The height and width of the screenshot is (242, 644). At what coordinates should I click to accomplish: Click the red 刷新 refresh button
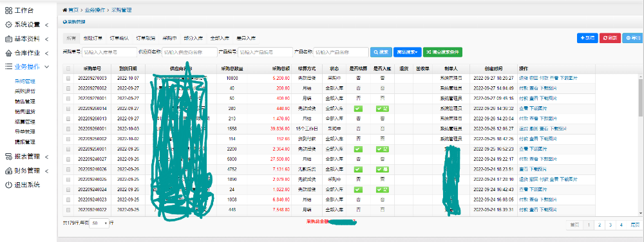[610, 38]
